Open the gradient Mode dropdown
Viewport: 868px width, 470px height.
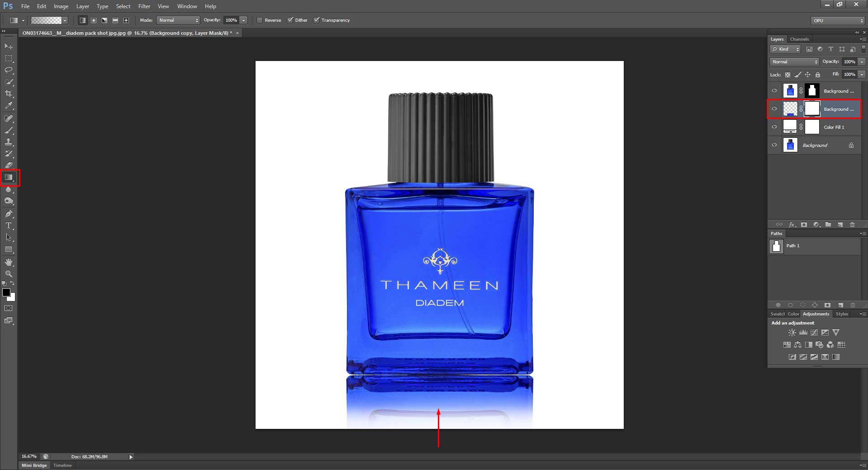tap(178, 20)
